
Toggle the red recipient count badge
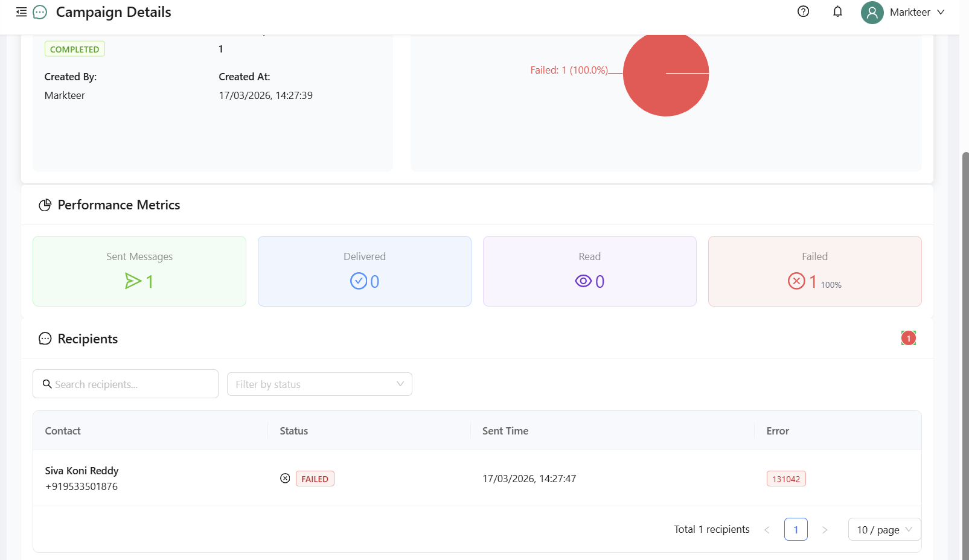pyautogui.click(x=908, y=338)
